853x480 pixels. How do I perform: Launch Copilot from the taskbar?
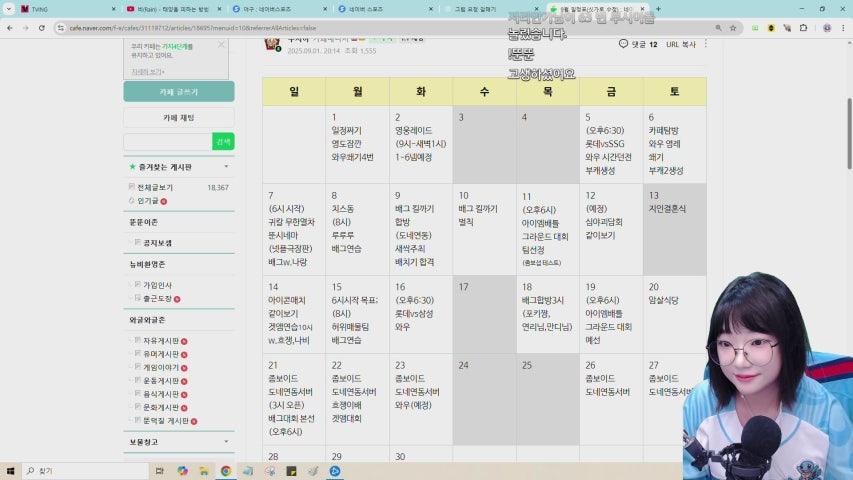tap(182, 471)
